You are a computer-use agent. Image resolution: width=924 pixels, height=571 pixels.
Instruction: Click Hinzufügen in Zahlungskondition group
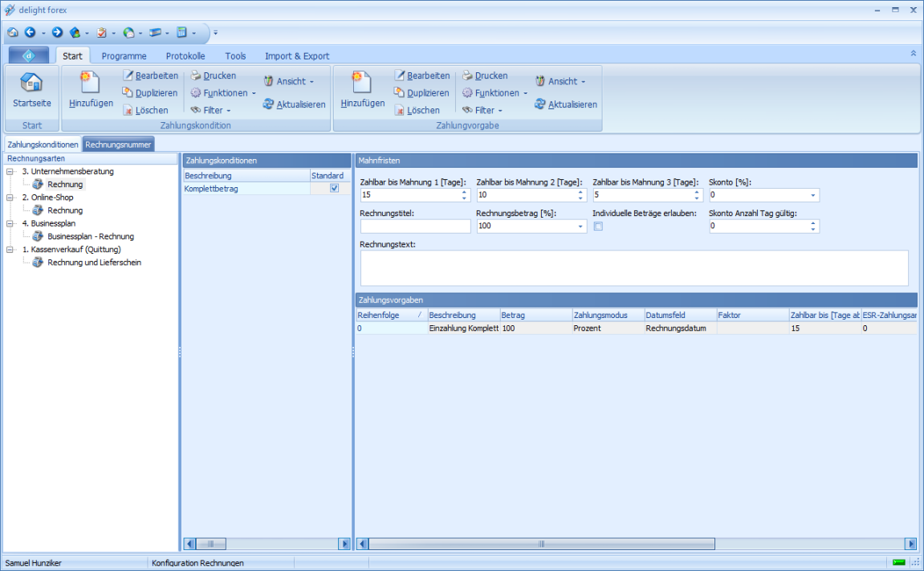pos(91,89)
